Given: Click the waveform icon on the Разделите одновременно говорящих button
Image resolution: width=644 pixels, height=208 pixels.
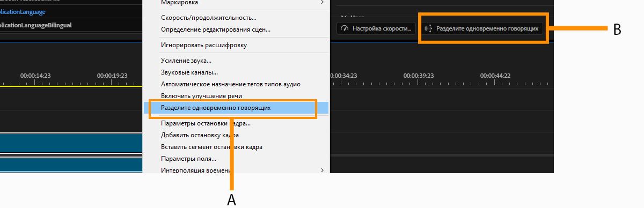Looking at the screenshot, I should pos(428,28).
